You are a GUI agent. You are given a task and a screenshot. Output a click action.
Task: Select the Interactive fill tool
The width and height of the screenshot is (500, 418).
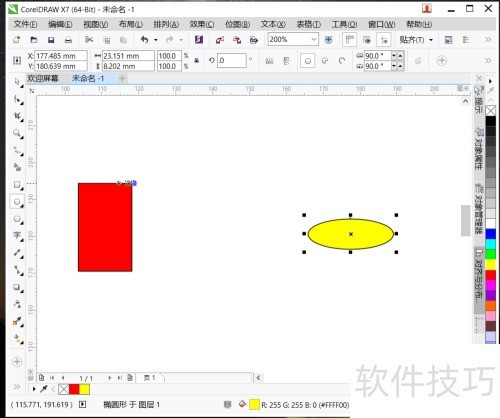pyautogui.click(x=17, y=339)
